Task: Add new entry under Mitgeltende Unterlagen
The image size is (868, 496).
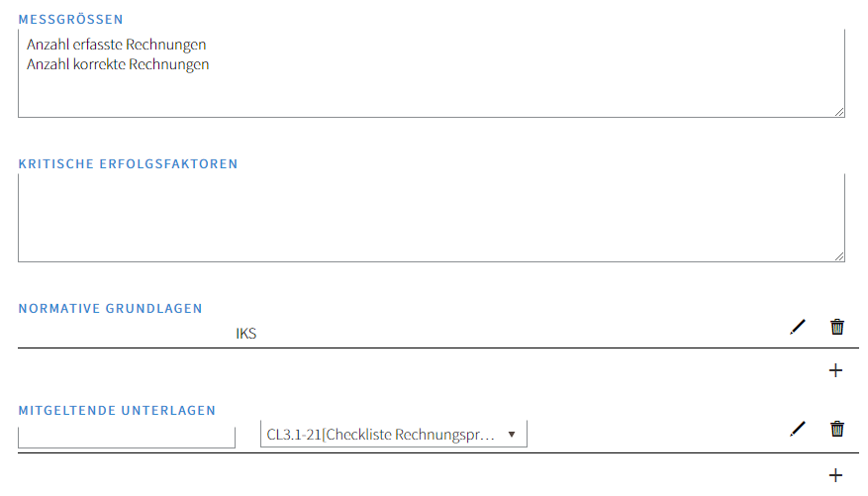Action: click(x=835, y=475)
